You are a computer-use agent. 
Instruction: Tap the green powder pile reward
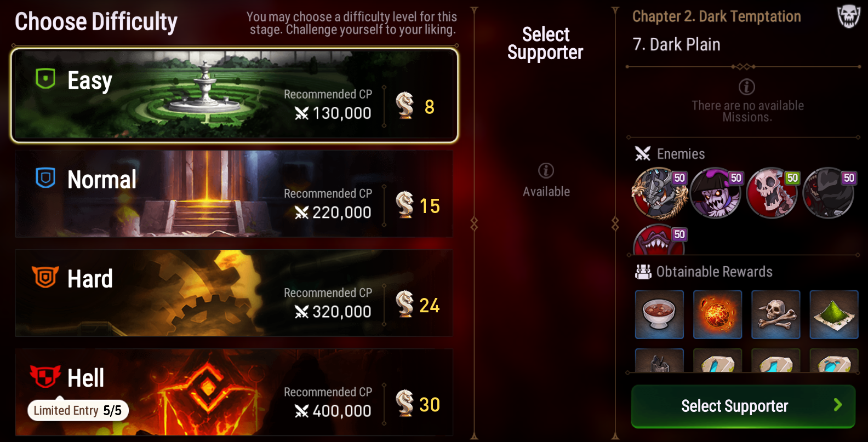[833, 314]
